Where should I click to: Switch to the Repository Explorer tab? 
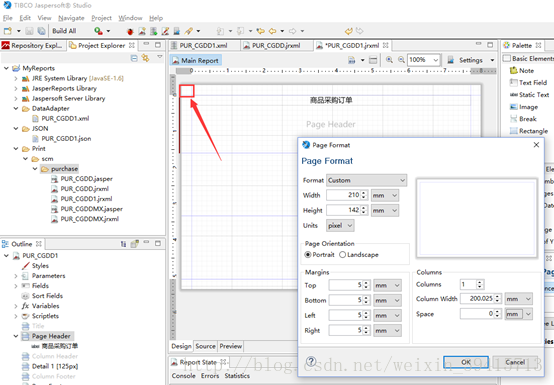tap(33, 46)
